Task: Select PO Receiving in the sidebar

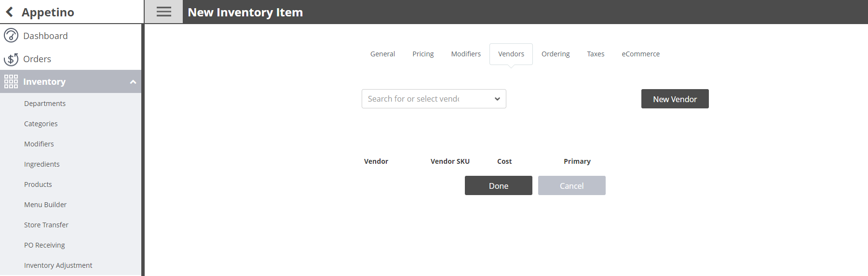Action: pyautogui.click(x=44, y=245)
